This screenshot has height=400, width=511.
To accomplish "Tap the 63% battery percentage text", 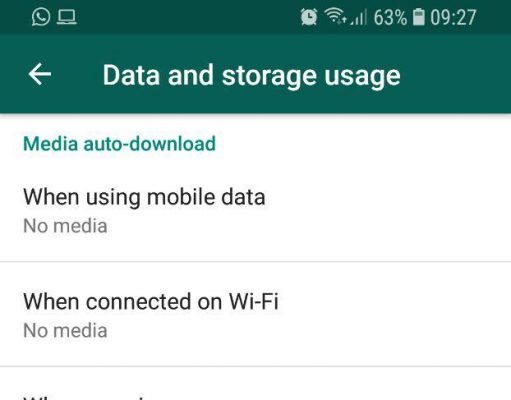I will pos(390,17).
